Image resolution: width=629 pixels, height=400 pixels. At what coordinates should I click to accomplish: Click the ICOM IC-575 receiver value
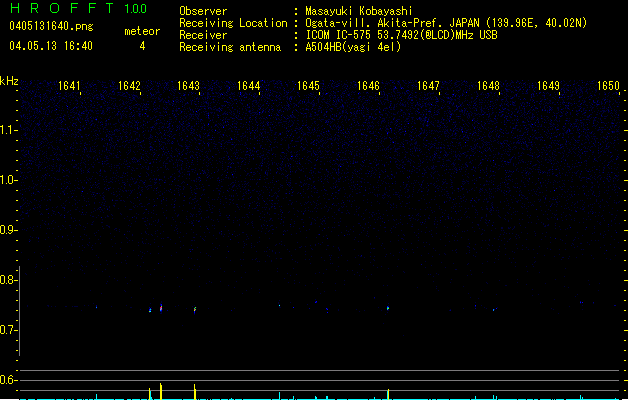[x=401, y=35]
